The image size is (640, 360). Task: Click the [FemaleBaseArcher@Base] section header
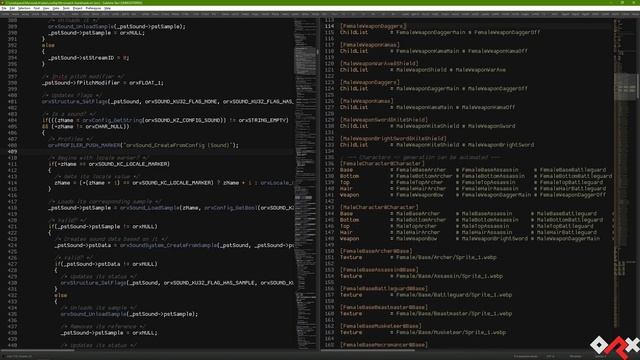(x=376, y=251)
